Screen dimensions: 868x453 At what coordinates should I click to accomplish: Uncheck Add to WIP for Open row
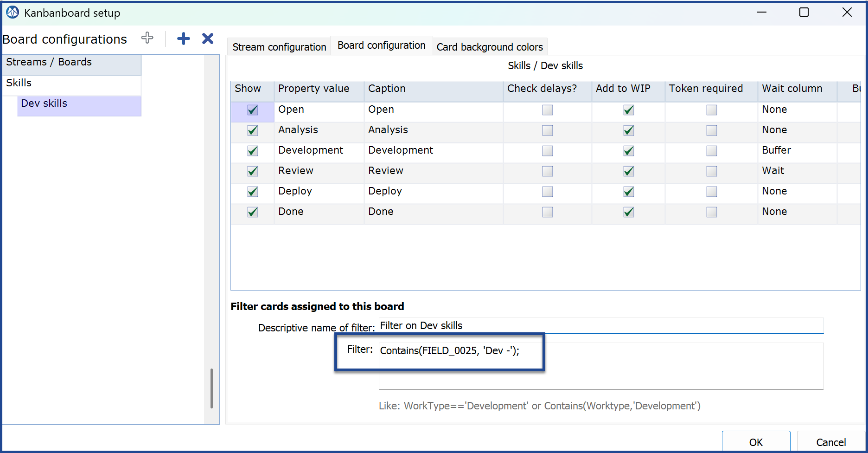629,110
